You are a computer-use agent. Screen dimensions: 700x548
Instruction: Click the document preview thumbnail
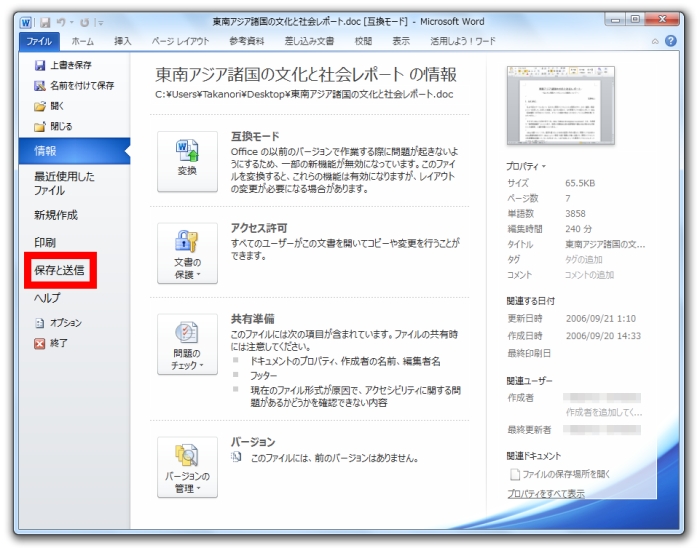coord(560,106)
